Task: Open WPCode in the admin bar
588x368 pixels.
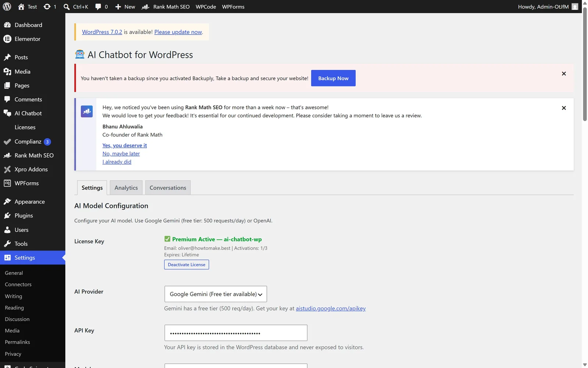Action: point(206,7)
